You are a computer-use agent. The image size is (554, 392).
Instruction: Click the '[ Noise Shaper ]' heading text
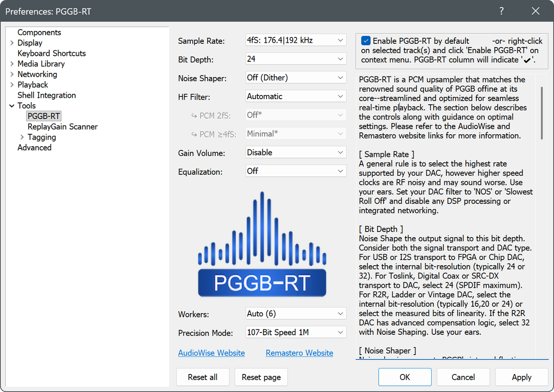[387, 351]
